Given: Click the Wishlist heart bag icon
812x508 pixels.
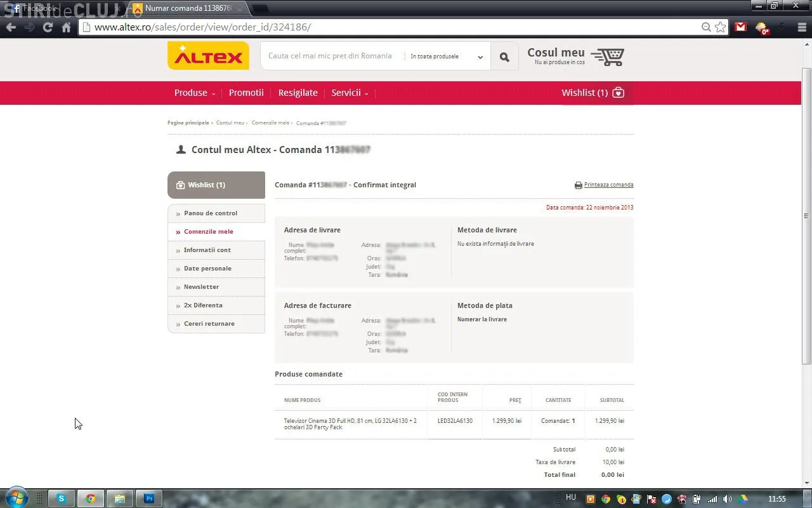Looking at the screenshot, I should point(619,93).
